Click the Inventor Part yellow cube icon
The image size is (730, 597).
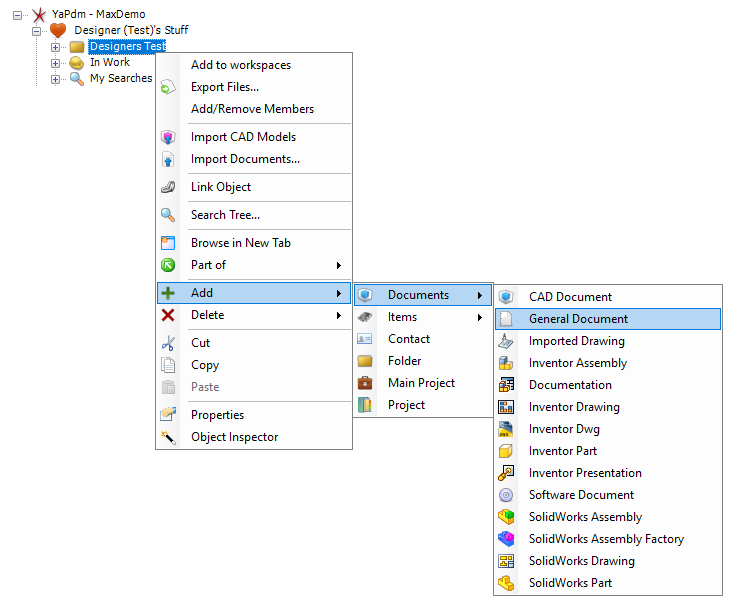click(x=507, y=451)
